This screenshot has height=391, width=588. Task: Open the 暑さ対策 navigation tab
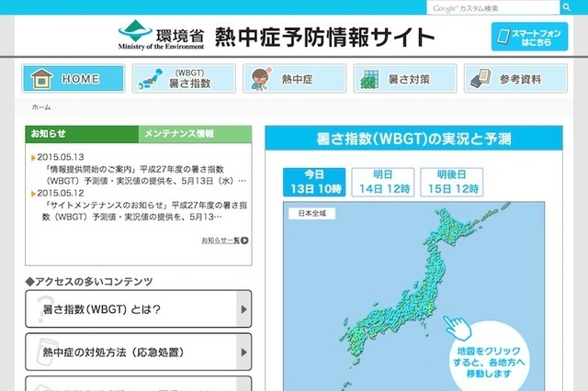coord(405,79)
